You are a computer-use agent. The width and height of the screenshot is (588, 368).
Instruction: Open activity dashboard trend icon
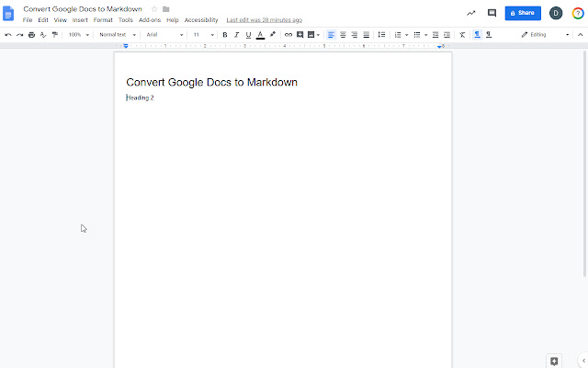pyautogui.click(x=471, y=13)
